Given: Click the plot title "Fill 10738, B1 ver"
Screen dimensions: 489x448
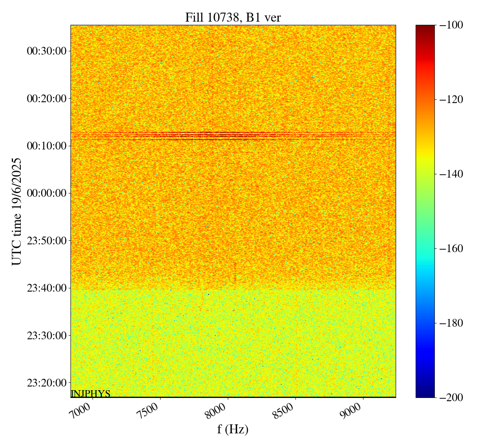Looking at the screenshot, I should click(233, 18).
